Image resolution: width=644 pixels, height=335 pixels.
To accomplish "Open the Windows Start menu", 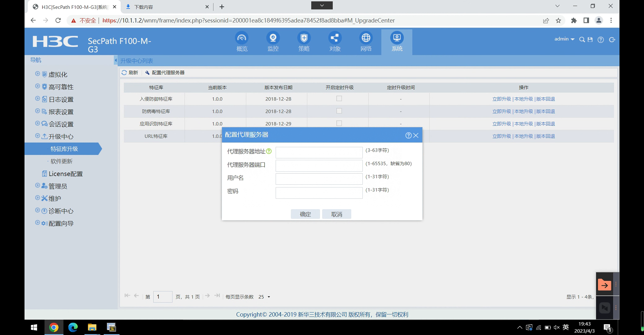I will pyautogui.click(x=34, y=327).
